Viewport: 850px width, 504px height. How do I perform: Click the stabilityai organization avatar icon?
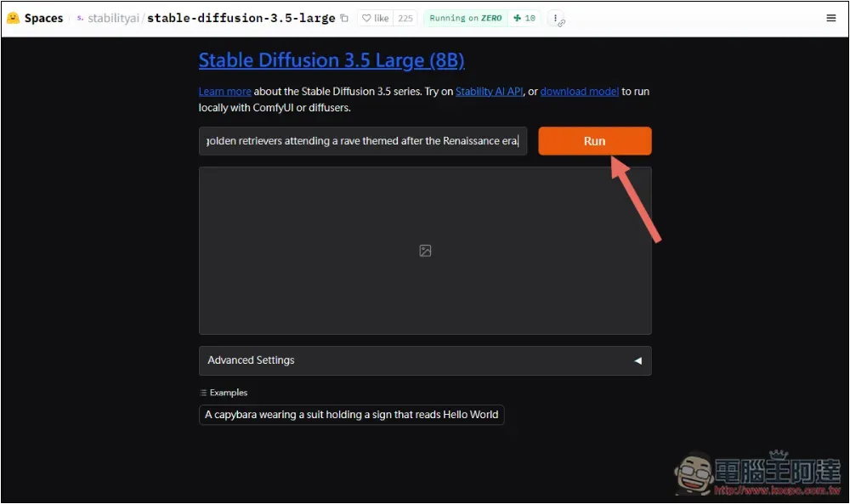(80, 18)
